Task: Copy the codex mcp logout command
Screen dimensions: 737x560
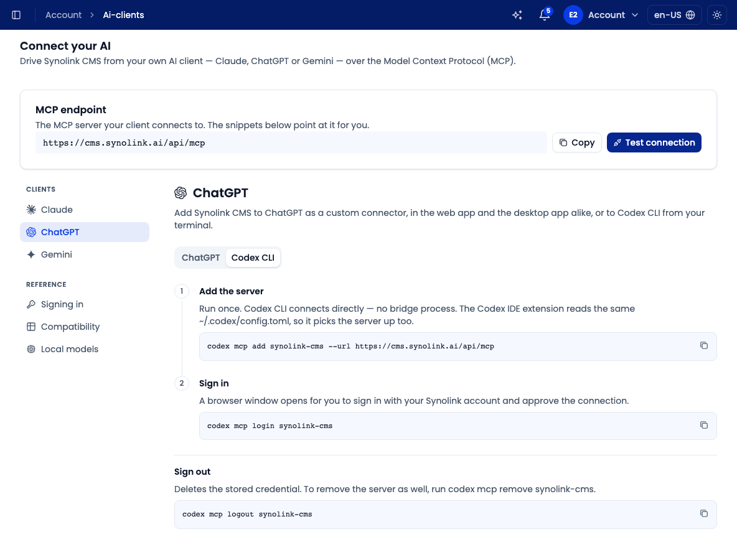Action: coord(703,513)
